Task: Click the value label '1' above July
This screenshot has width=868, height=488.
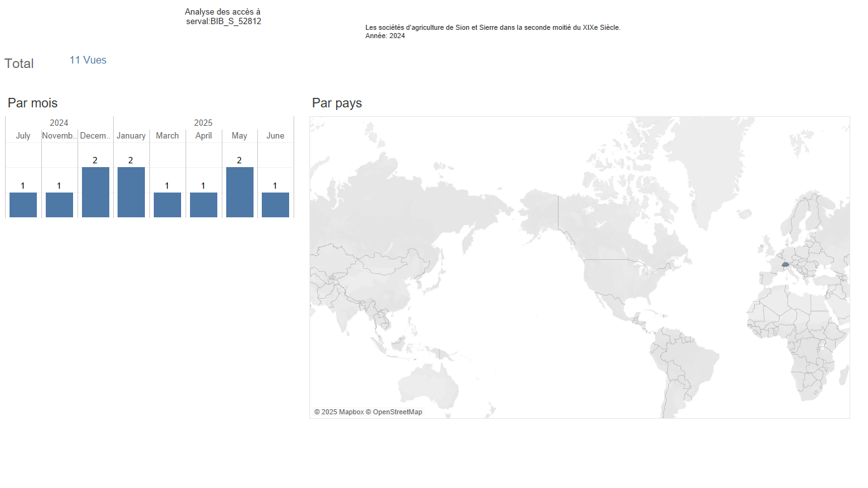Action: click(x=23, y=186)
